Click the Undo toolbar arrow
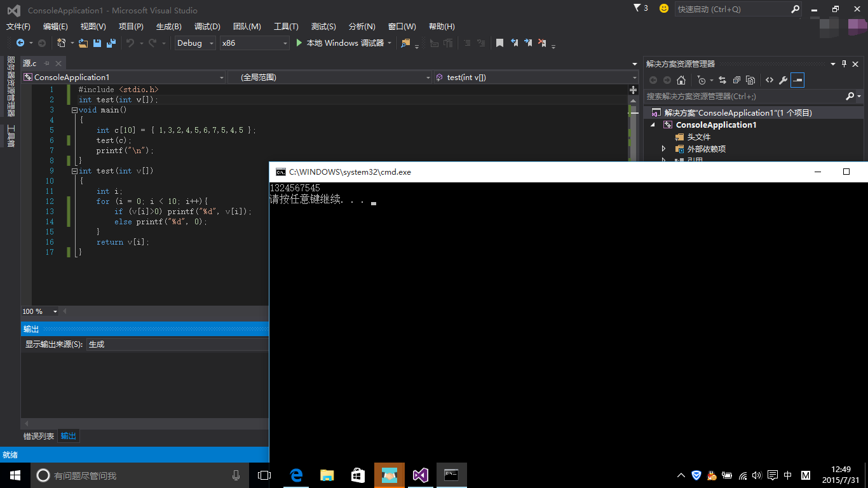868x488 pixels. coord(130,43)
